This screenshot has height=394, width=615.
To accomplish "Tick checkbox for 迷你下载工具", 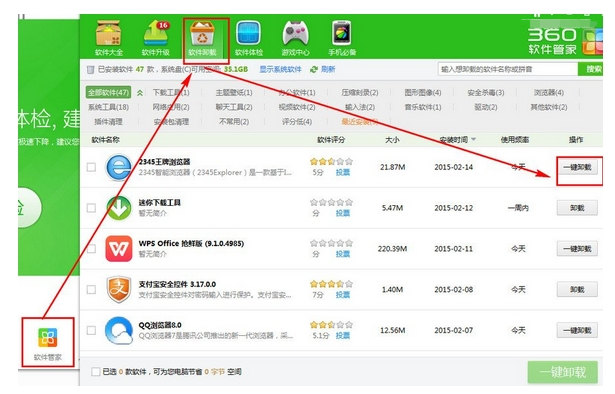I will click(x=91, y=208).
